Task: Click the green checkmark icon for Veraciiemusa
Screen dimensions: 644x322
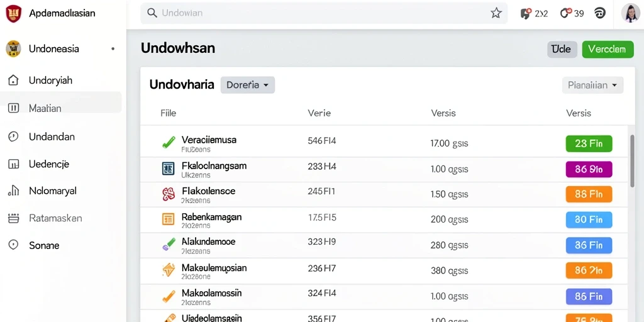Action: point(169,142)
